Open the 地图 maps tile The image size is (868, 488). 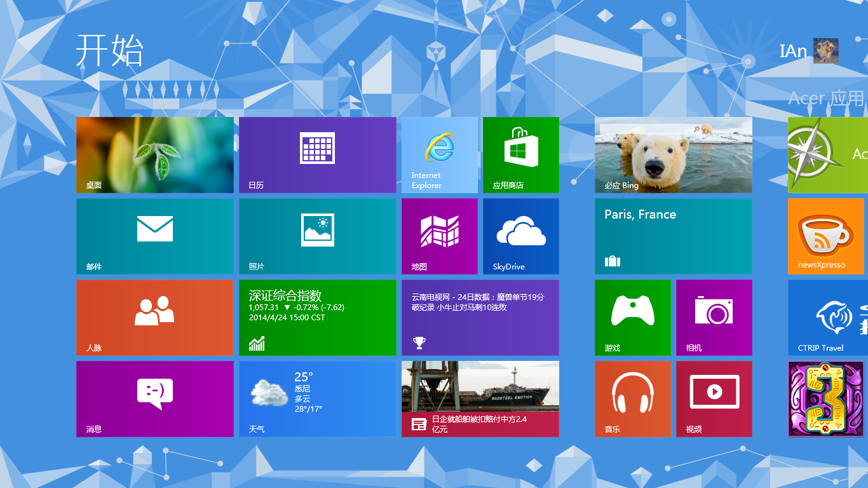(x=440, y=236)
